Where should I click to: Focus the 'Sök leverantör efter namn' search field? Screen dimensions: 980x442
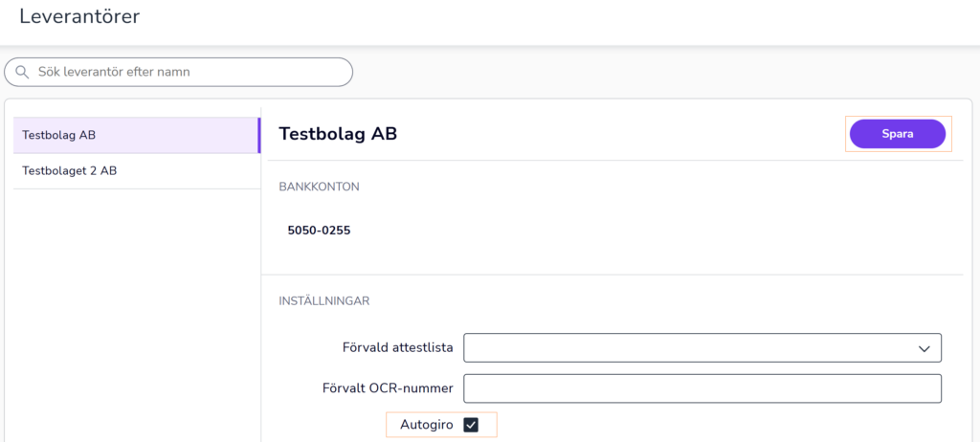pyautogui.click(x=178, y=72)
